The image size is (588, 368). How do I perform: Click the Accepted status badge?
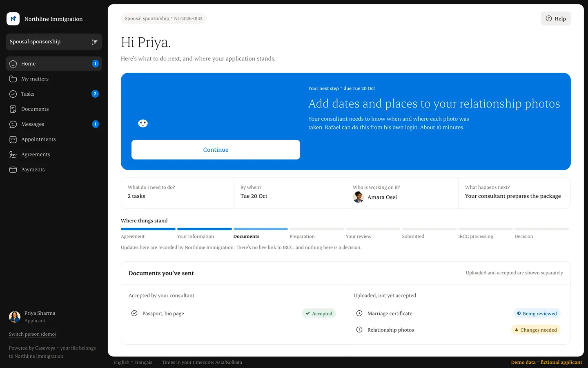coord(319,314)
